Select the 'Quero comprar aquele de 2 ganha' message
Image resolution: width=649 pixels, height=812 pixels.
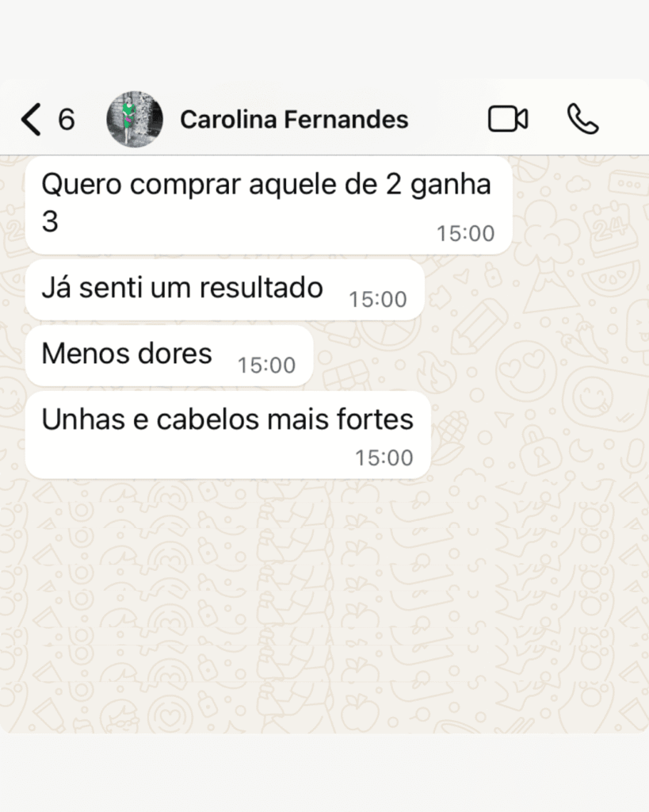(269, 205)
